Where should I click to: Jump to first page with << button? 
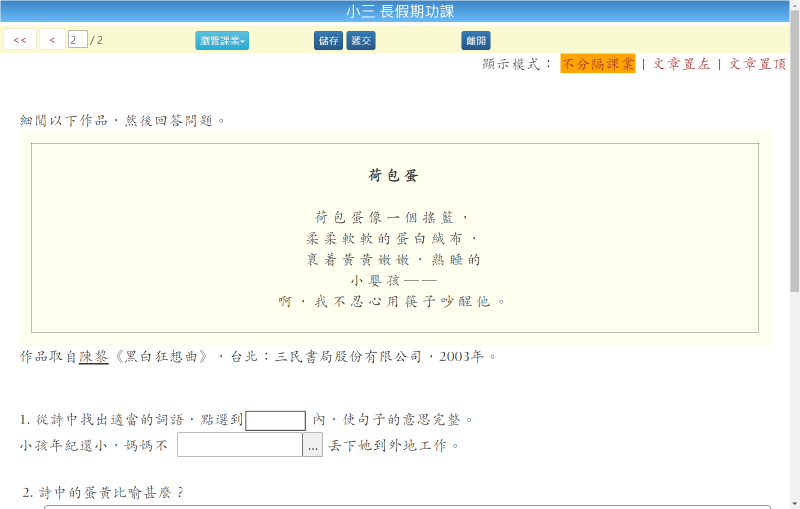[20, 40]
